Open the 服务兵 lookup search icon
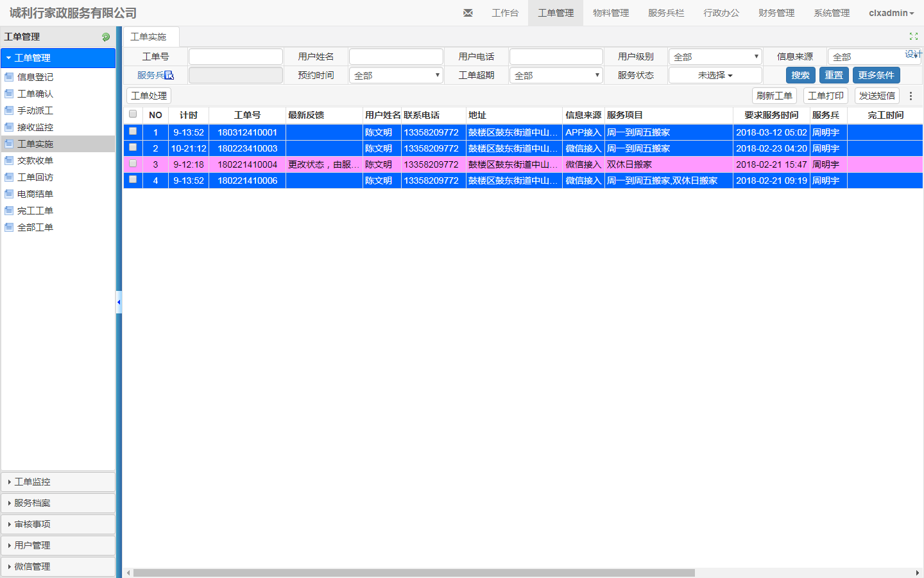The image size is (924, 578). point(169,75)
